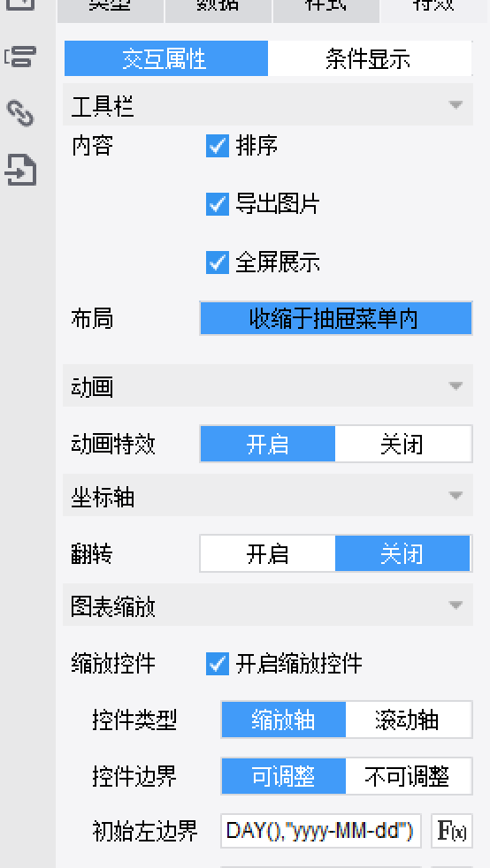Screen dimensions: 490x868
Task: Collapse the 动画 section arrow
Action: click(x=456, y=386)
